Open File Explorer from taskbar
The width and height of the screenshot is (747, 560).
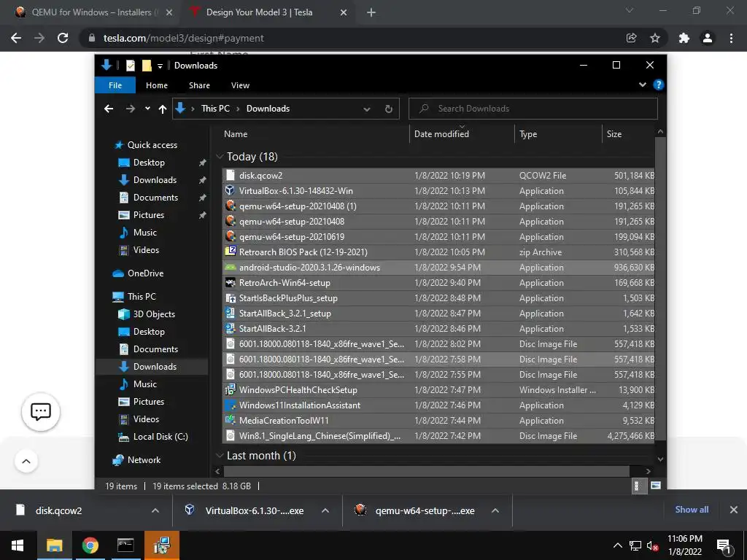pos(54,545)
